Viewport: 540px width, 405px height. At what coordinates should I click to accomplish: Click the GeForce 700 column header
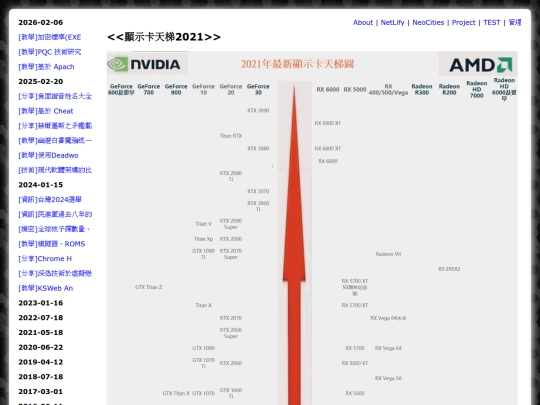(x=148, y=90)
